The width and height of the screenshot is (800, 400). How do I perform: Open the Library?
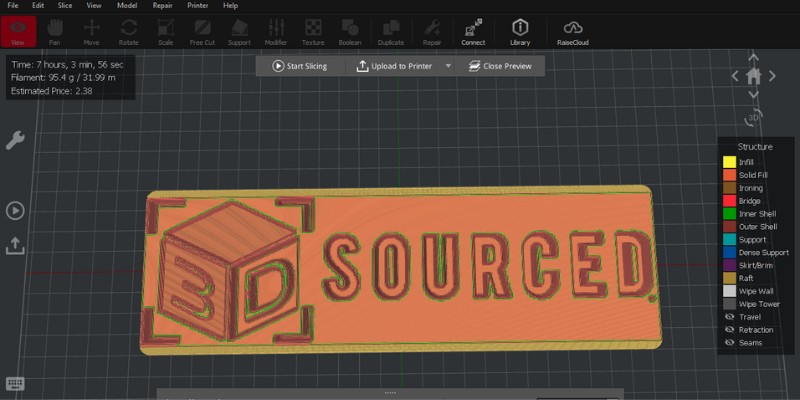(x=520, y=32)
